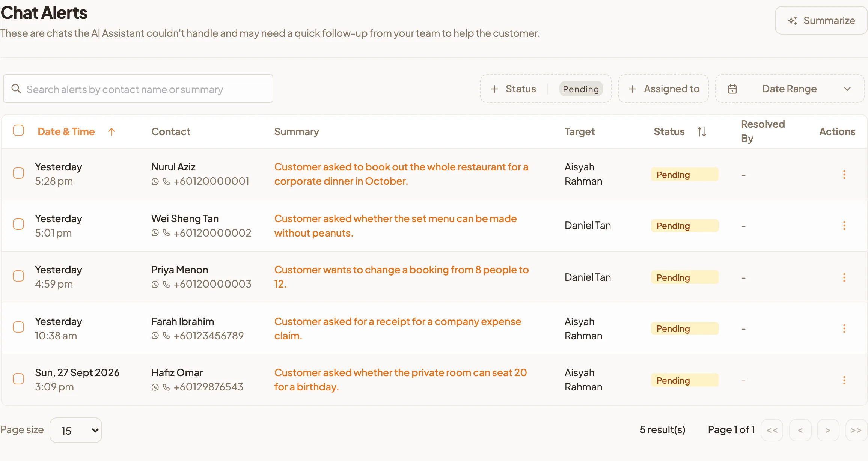This screenshot has height=461, width=868.
Task: Click the Status column sort arrows icon
Action: point(701,132)
